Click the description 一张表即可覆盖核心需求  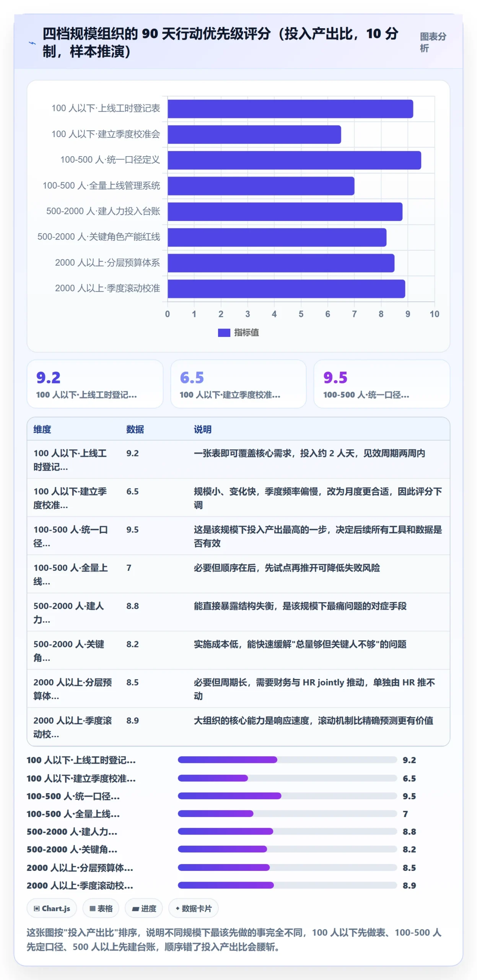point(309,453)
